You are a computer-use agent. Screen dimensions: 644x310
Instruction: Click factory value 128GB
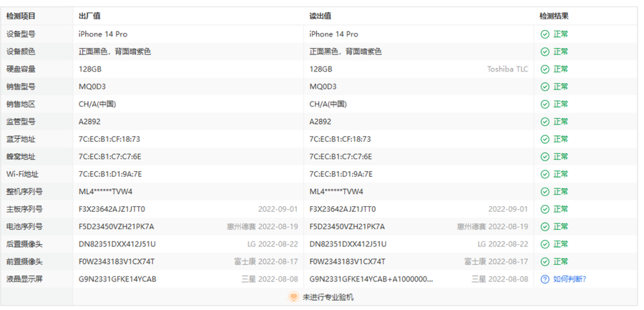(90, 69)
